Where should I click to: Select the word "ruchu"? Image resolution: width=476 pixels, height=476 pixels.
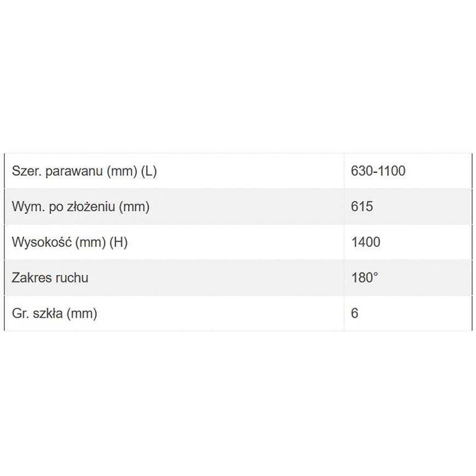[x=71, y=277]
